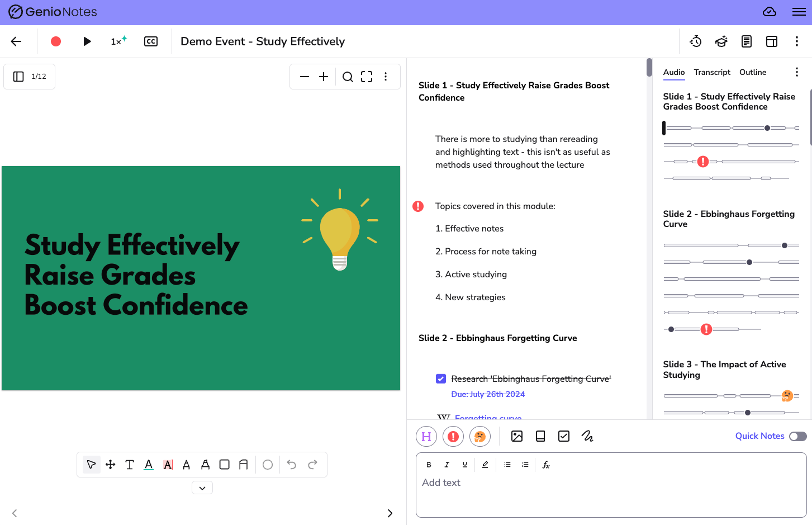Expand the annotation toolbar chevron below tools
The height and width of the screenshot is (525, 812).
[x=202, y=488]
